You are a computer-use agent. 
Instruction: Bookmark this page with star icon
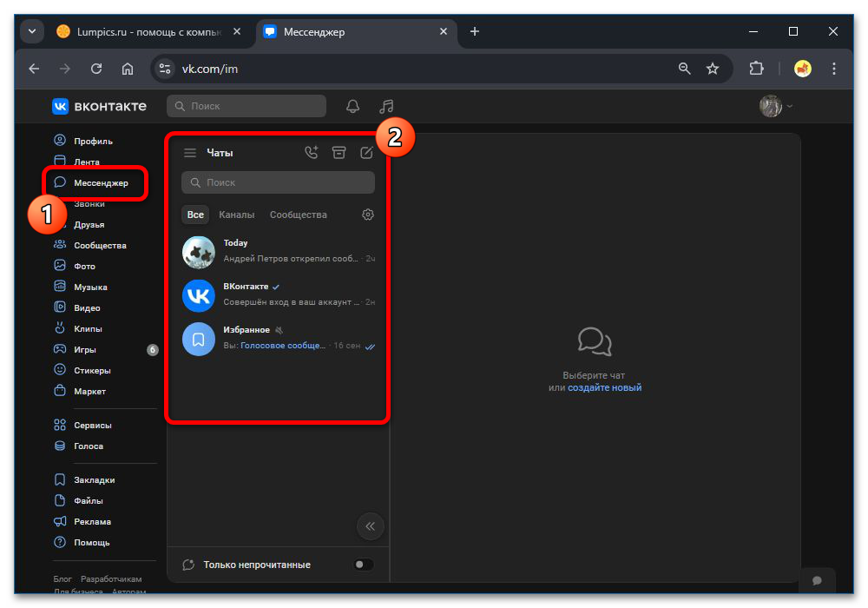point(713,69)
